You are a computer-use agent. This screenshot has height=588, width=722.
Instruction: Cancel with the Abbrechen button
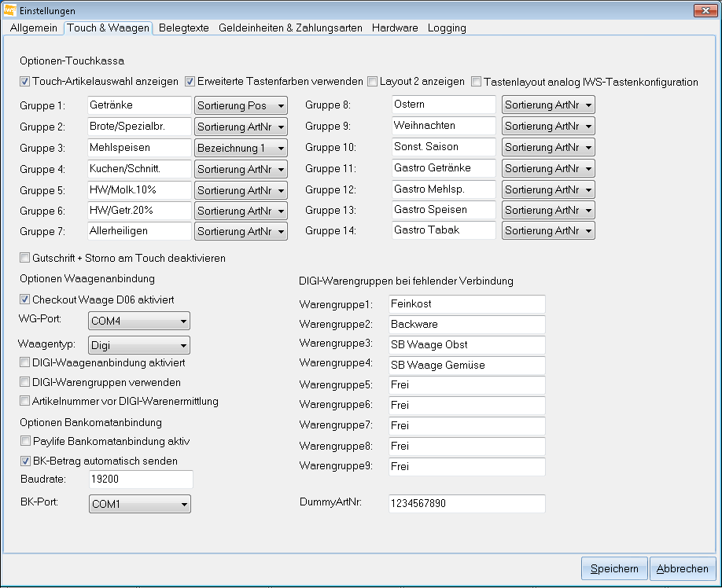click(683, 568)
